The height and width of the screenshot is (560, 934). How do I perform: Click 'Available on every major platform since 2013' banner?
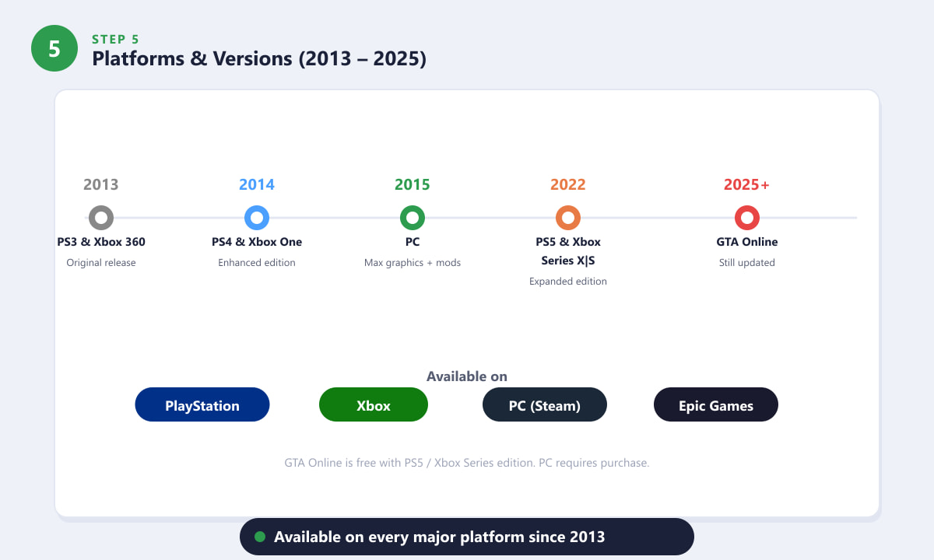[x=467, y=537]
